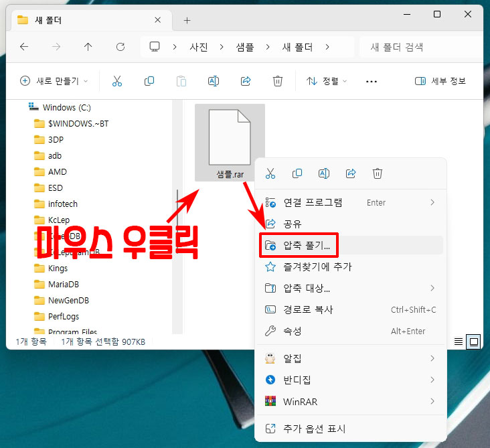Select 압축 풀기... in the context menu
Viewport: 490px width, 448px height.
[351, 245]
